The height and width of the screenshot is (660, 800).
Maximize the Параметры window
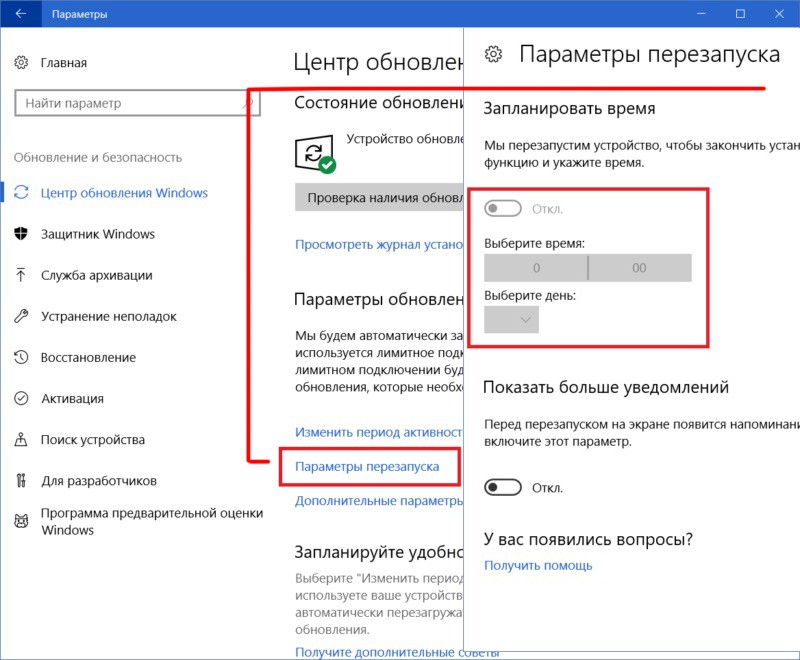(740, 14)
